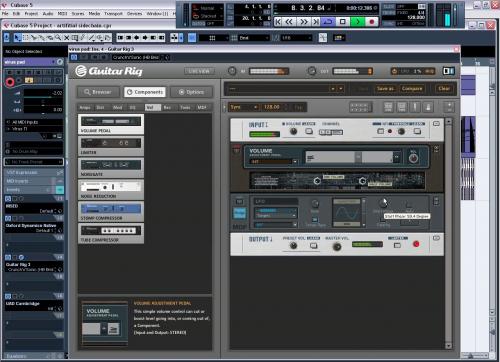Choose the Noise Gate component
This screenshot has width=500, height=362.
[111, 168]
